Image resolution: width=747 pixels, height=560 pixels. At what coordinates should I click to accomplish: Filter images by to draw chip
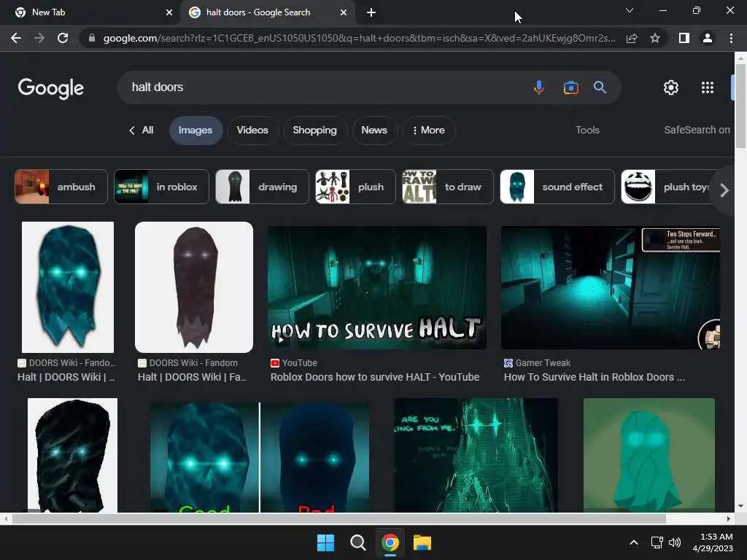pyautogui.click(x=448, y=187)
